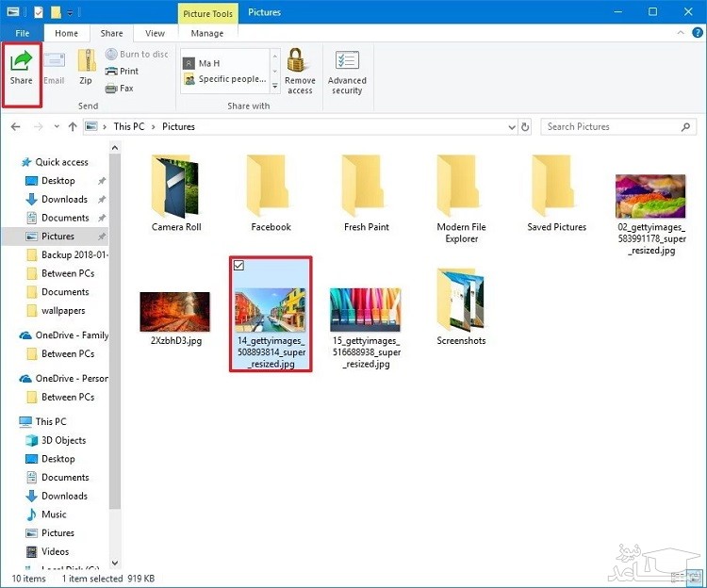Click the Remove access padlock icon
Viewport: 707px width, 588px height.
tap(300, 70)
